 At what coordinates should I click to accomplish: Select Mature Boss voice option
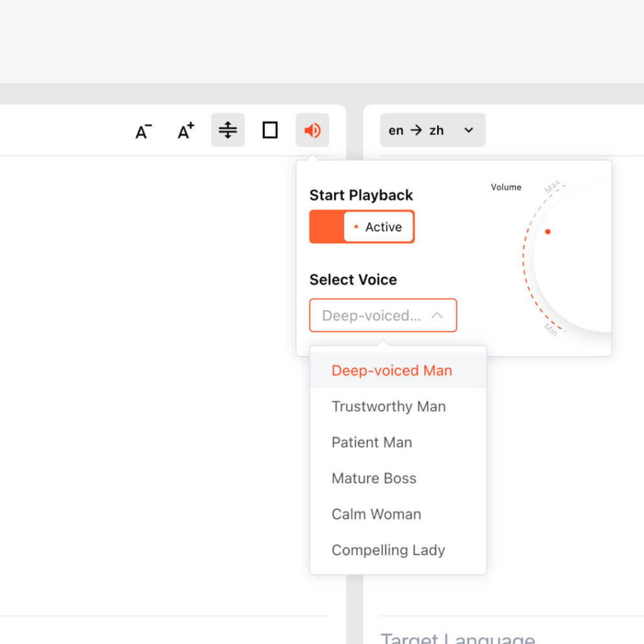pyautogui.click(x=374, y=478)
